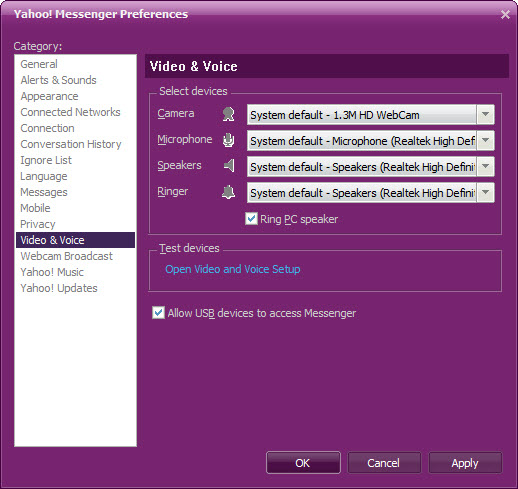
Task: Select the General category
Action: (39, 64)
